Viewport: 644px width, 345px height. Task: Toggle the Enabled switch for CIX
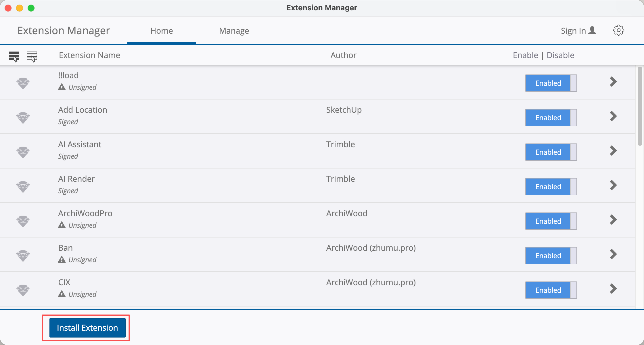pyautogui.click(x=551, y=290)
